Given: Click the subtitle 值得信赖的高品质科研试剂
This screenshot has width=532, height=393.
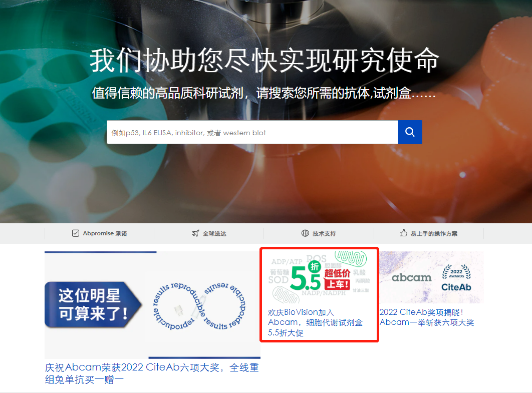Looking at the screenshot, I should click(x=264, y=93).
